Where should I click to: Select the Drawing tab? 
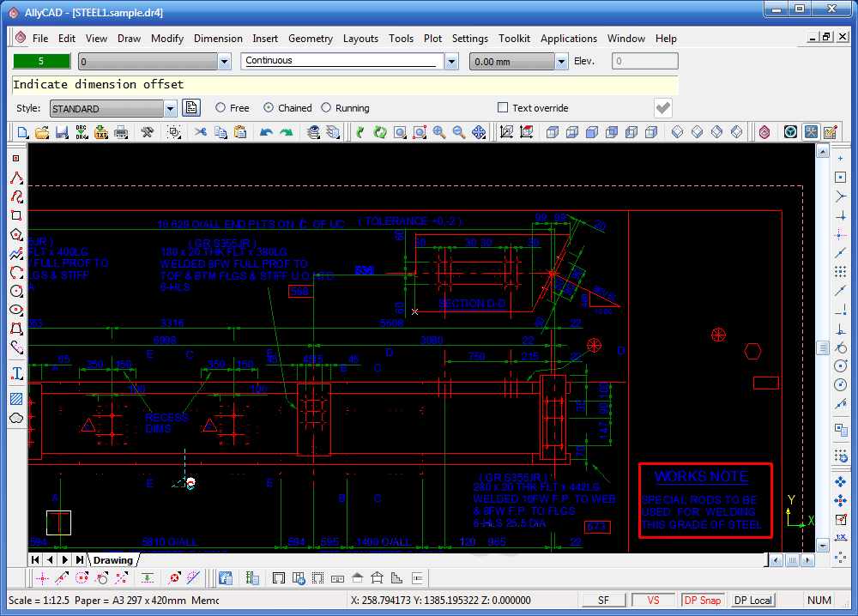pyautogui.click(x=112, y=559)
